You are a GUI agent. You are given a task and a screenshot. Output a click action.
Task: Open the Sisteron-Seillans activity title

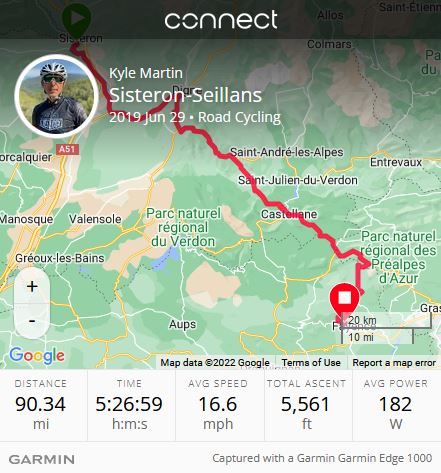[186, 95]
